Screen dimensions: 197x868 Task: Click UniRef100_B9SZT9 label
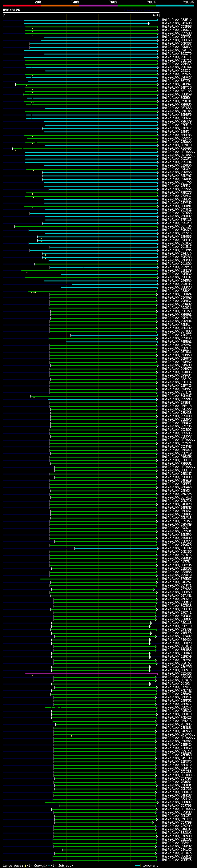click(177, 54)
